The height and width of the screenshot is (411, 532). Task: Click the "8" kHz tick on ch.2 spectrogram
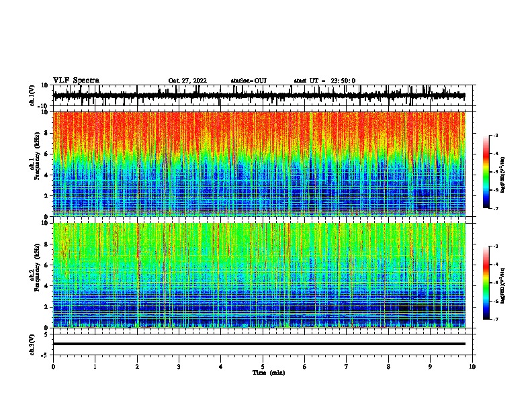tap(46, 244)
